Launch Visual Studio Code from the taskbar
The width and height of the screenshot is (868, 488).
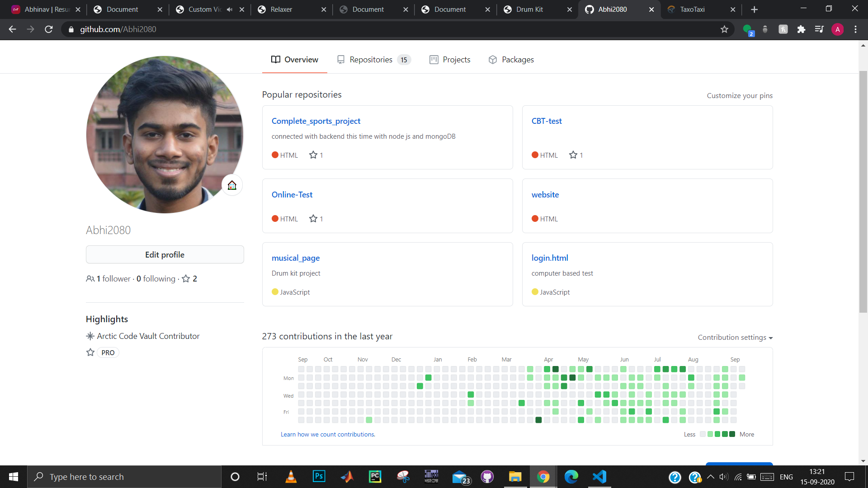599,477
